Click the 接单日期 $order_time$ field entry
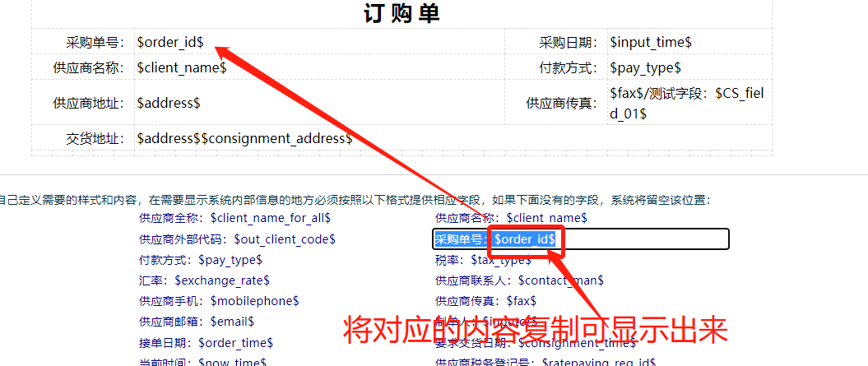 point(206,342)
